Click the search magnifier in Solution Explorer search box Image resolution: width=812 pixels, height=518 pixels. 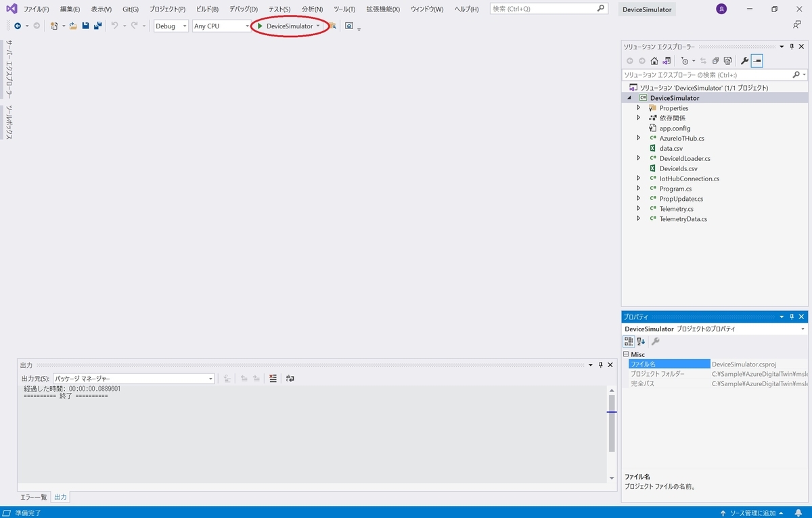pos(796,74)
